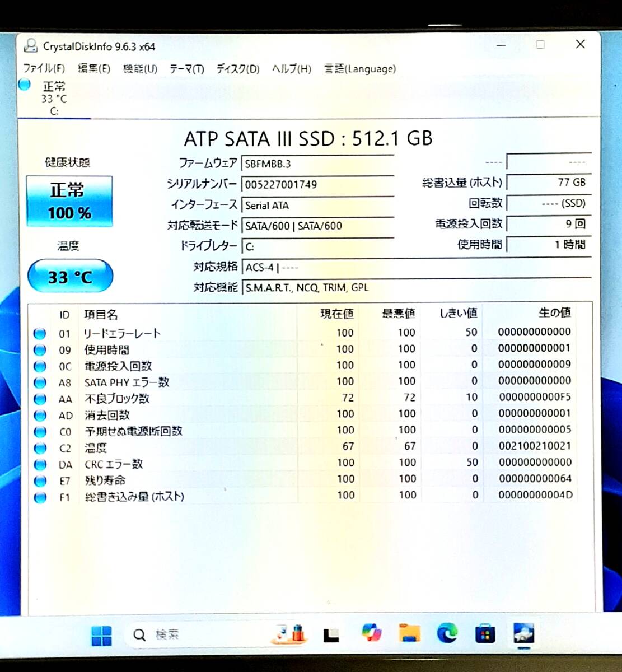Click the 正常 100 % health status button
This screenshot has height=672, width=622.
(x=69, y=202)
